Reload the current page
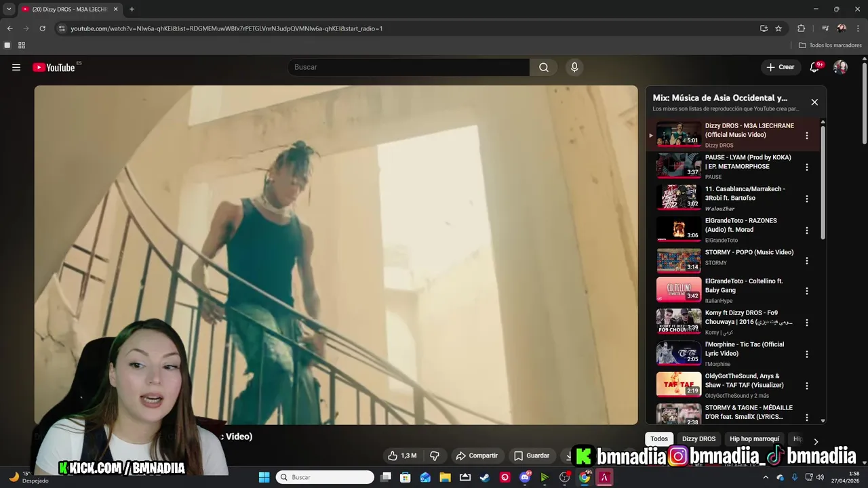 [x=42, y=28]
